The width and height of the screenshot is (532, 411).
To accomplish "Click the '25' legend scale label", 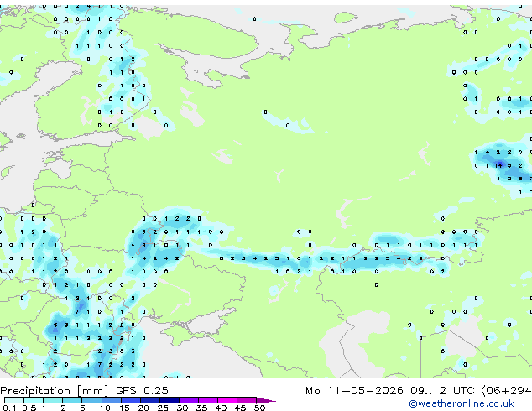I will point(163,408).
